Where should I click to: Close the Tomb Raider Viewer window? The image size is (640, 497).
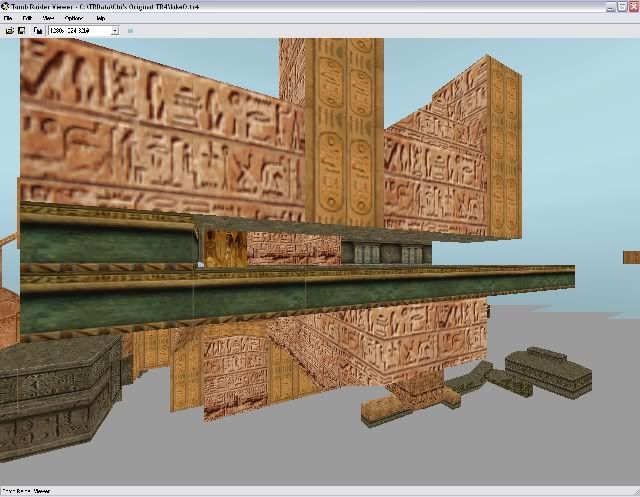coord(634,7)
